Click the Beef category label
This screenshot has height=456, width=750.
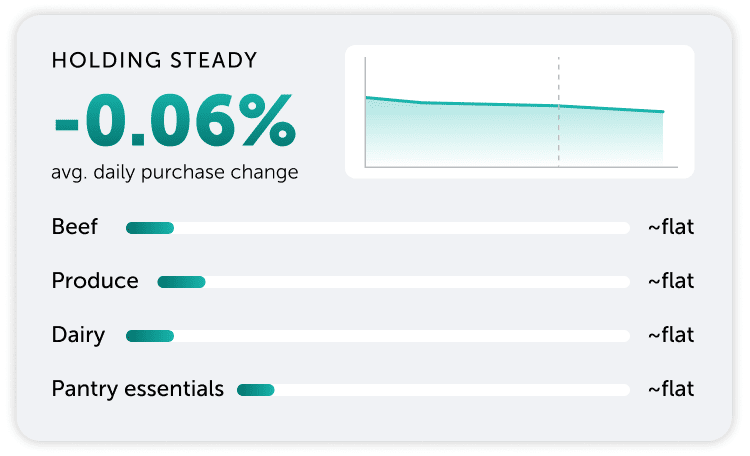(x=75, y=227)
